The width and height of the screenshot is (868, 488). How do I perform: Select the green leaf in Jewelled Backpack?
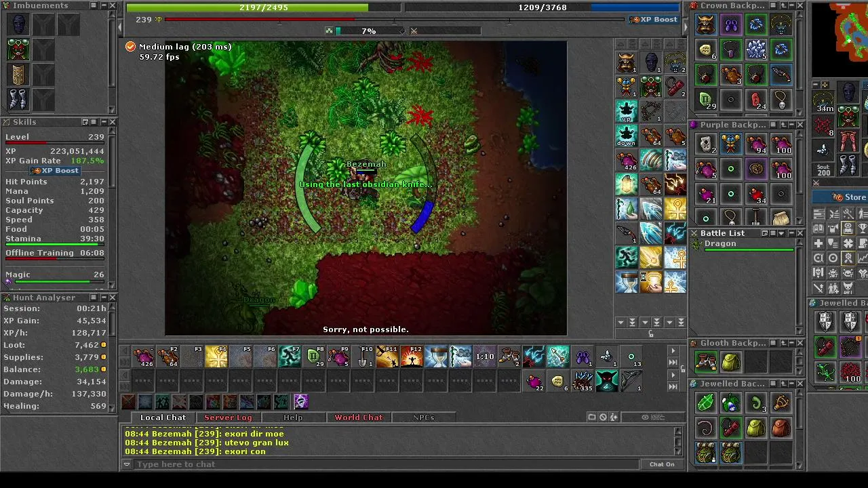pos(706,403)
